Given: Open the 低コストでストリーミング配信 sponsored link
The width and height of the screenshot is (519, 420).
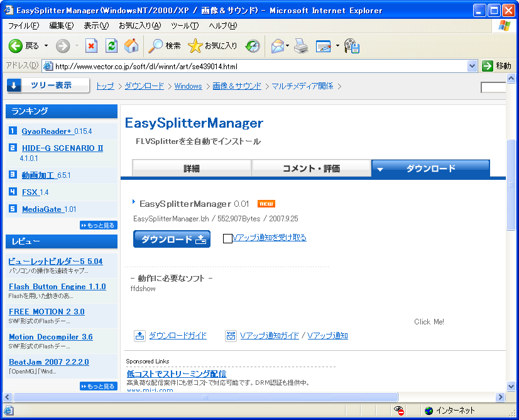Looking at the screenshot, I should coord(177,374).
